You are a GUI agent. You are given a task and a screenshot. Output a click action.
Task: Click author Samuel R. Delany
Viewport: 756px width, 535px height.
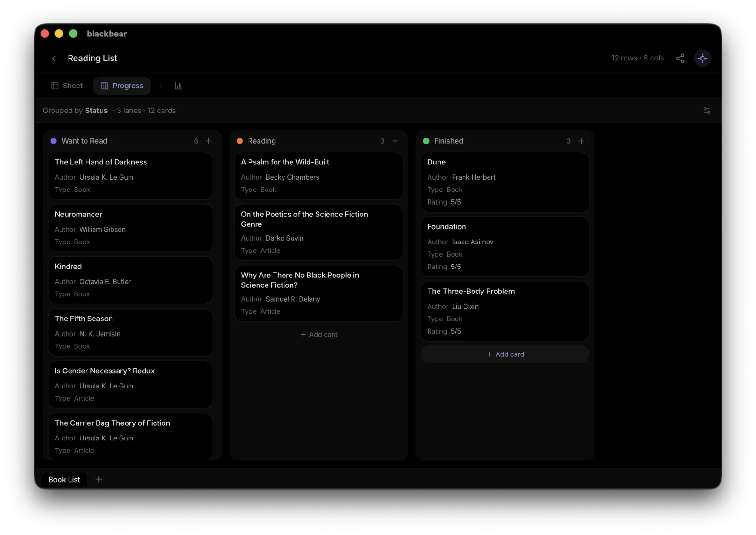tap(293, 299)
